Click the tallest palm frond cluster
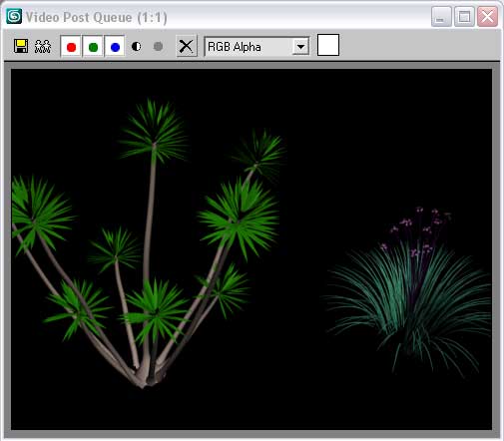 [154, 132]
